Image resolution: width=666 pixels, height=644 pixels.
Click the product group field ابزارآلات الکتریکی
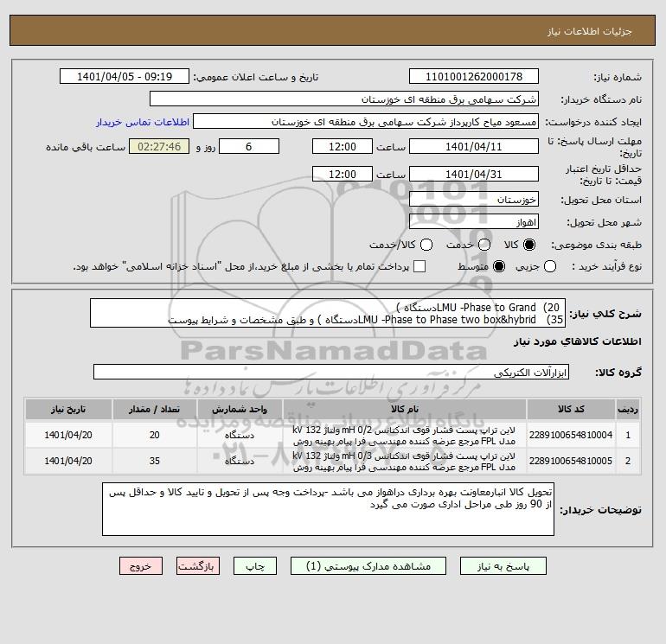click(331, 372)
